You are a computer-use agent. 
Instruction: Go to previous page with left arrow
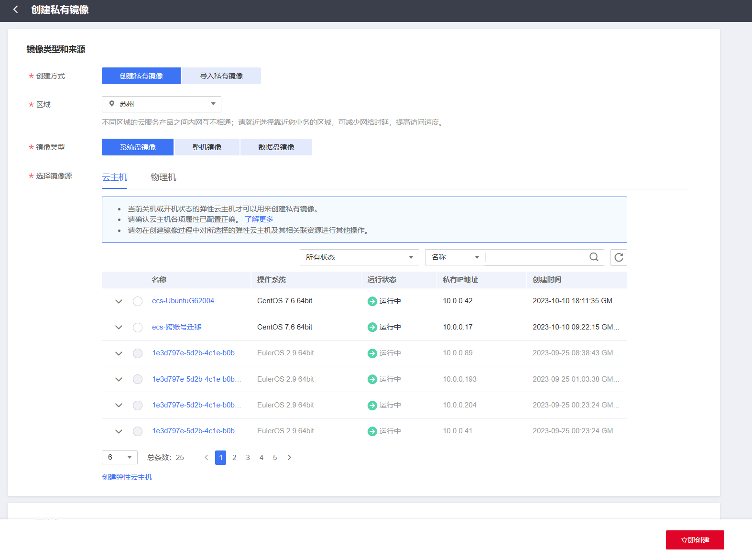(x=207, y=458)
